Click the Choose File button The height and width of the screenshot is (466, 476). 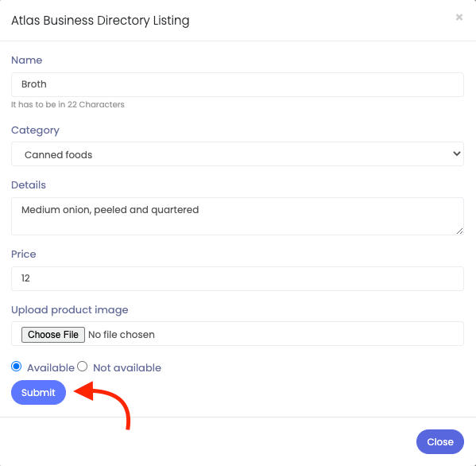pyautogui.click(x=53, y=335)
